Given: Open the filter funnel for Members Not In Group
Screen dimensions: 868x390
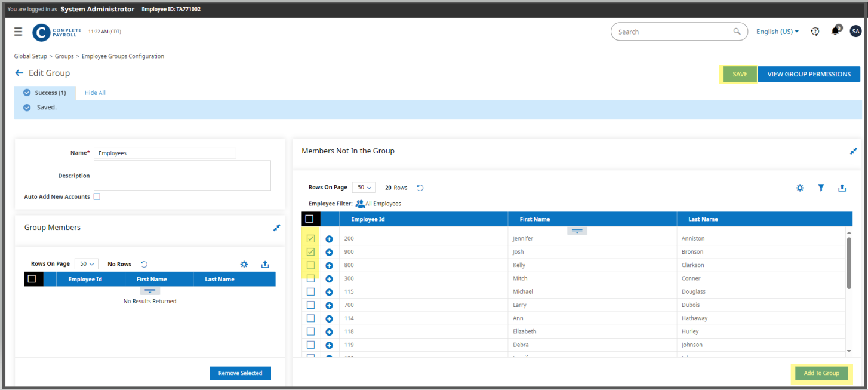Looking at the screenshot, I should point(821,188).
